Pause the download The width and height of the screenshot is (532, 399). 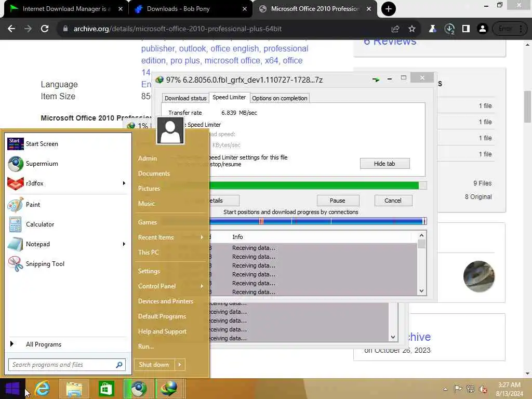coord(338,201)
